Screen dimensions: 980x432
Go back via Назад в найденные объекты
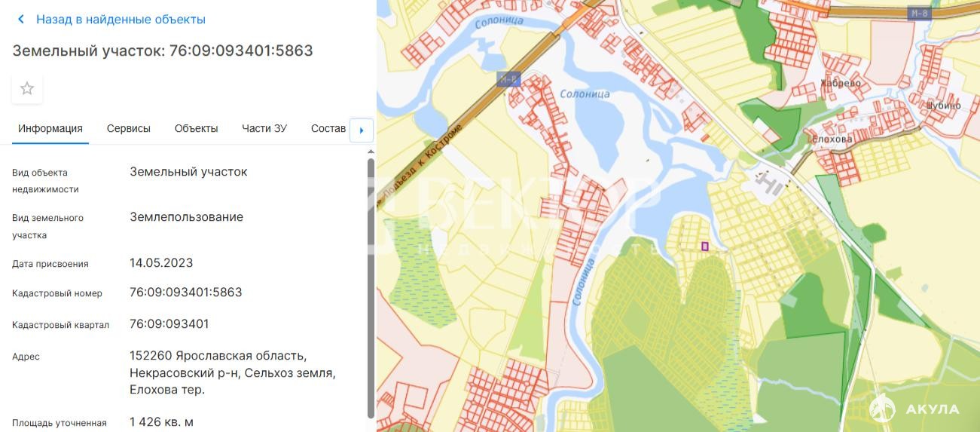pos(121,20)
